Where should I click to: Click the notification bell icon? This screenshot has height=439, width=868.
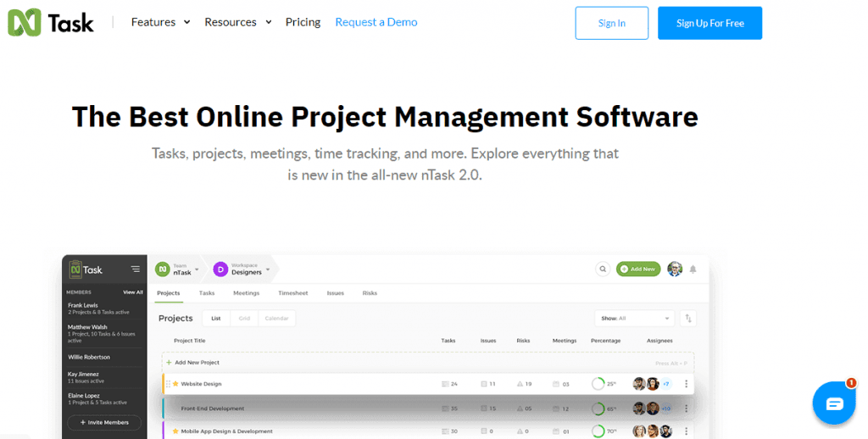point(693,269)
